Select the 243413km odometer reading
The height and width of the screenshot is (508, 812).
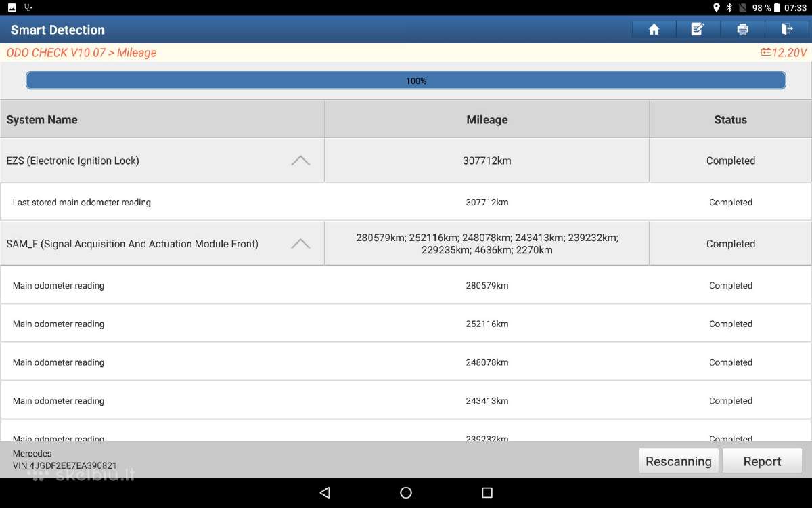coord(487,401)
